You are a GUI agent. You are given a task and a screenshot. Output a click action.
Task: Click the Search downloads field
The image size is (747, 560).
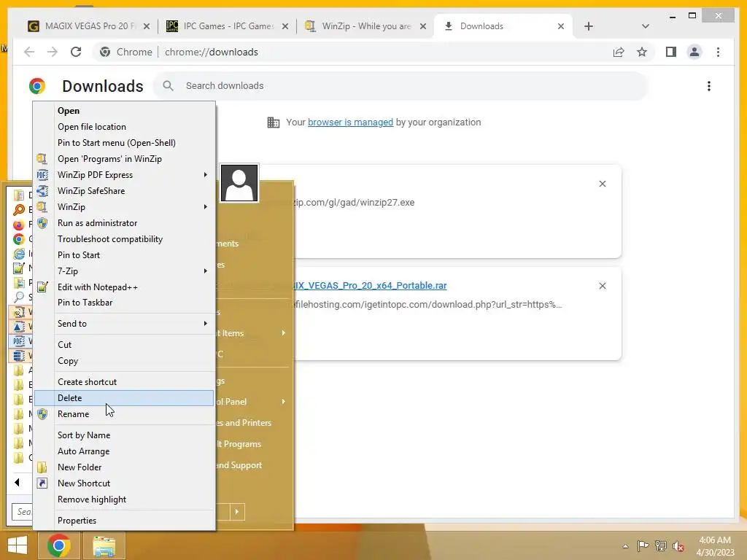tap(401, 86)
